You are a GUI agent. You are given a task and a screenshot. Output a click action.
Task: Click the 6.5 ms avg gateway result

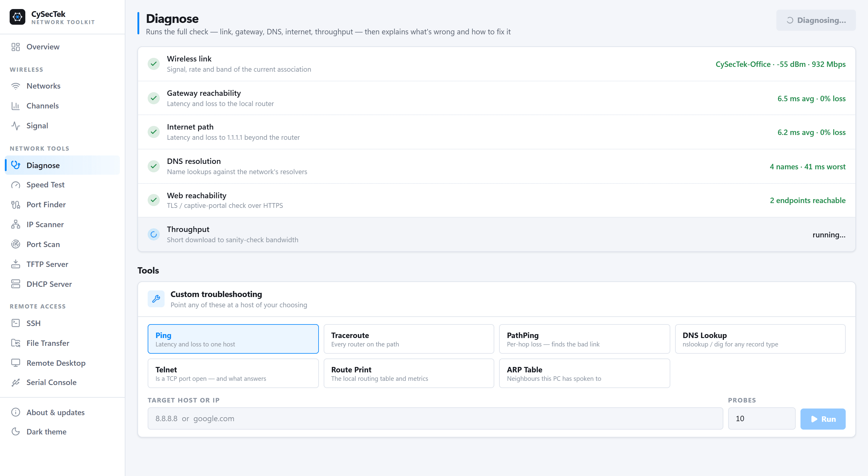click(811, 99)
